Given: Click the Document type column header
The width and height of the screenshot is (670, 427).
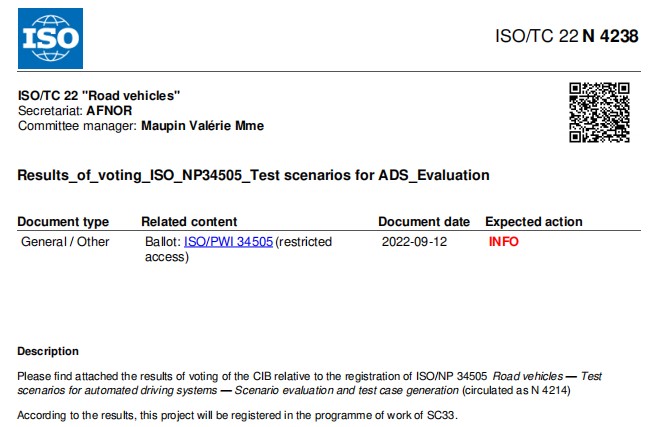Looking at the screenshot, I should tap(63, 222).
